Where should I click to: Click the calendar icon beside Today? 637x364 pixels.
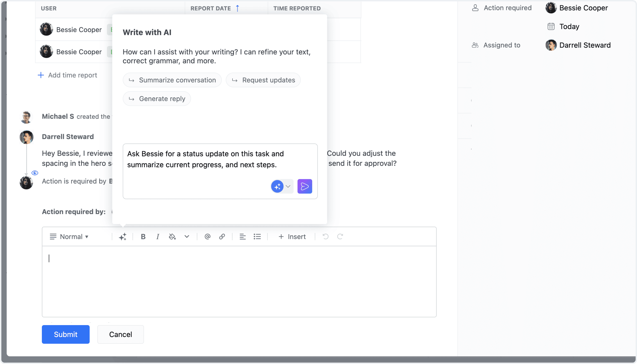pyautogui.click(x=551, y=26)
